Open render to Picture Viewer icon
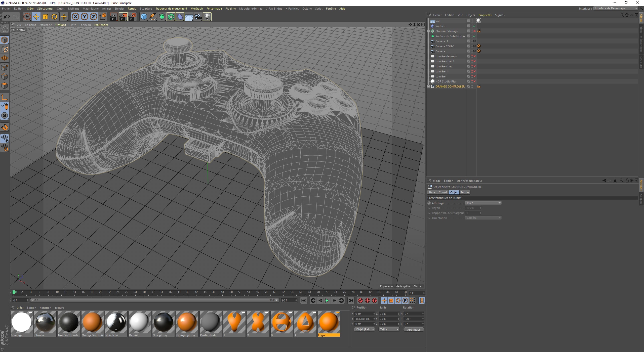Screen dimensions: 644x352 coord(123,17)
